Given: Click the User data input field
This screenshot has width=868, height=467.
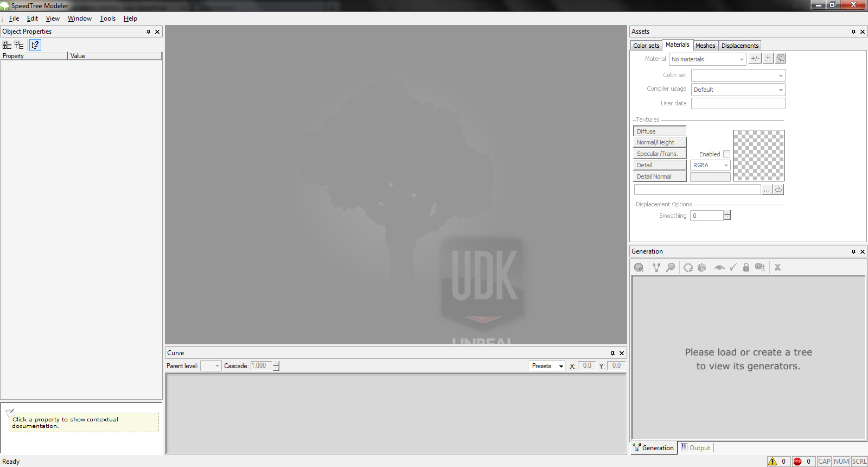Looking at the screenshot, I should click(738, 103).
